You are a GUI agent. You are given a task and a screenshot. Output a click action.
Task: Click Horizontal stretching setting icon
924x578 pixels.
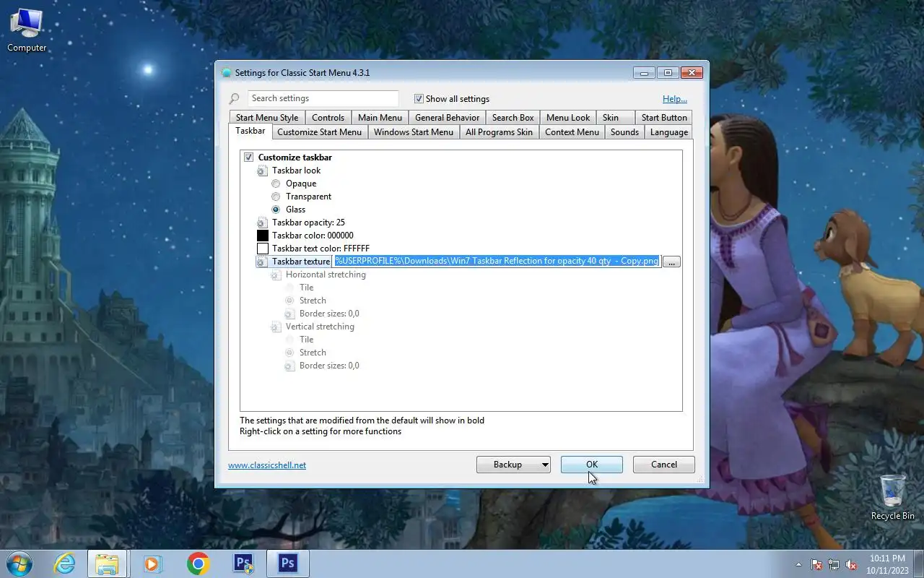pos(276,275)
